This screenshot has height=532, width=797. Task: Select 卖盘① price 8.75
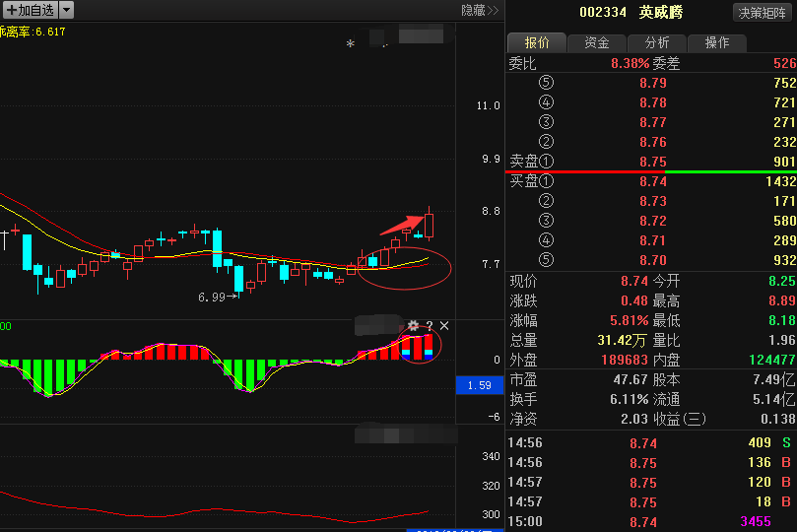point(652,162)
